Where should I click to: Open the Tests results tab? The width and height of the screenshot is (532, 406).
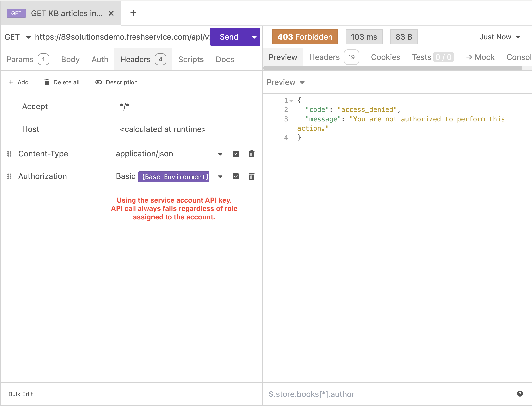pos(433,57)
